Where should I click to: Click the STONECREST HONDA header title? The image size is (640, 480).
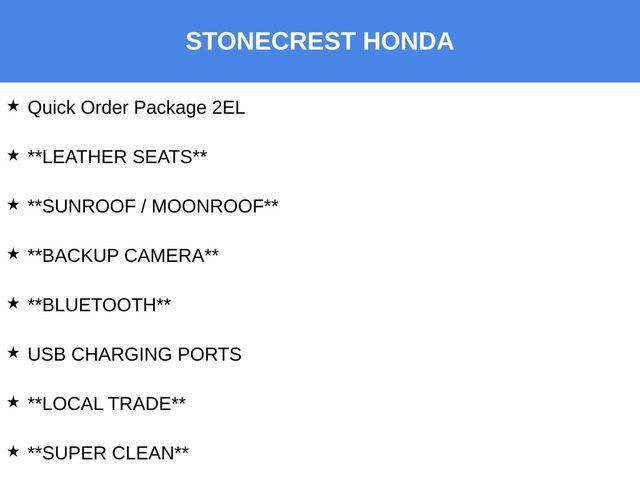coord(320,41)
